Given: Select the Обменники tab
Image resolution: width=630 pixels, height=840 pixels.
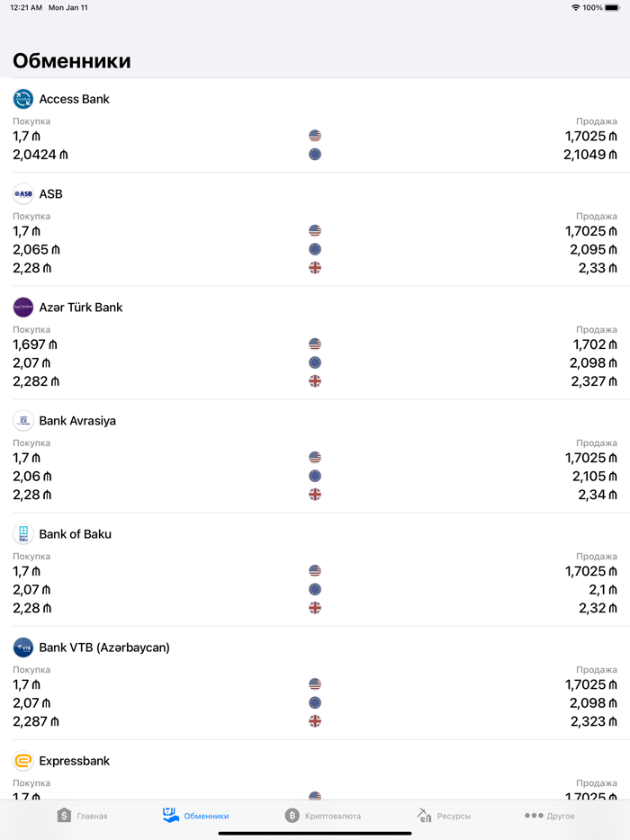Looking at the screenshot, I should [x=195, y=816].
